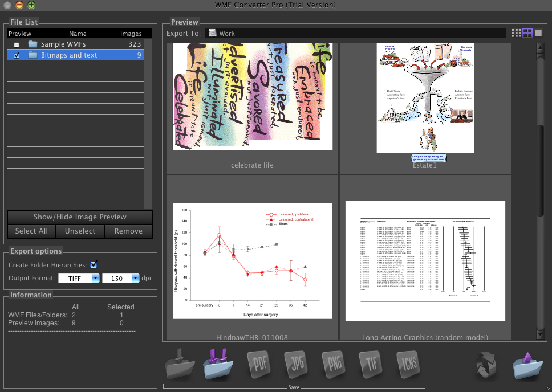Click the Show/Hide Image Preview button
The width and height of the screenshot is (552, 392).
(x=80, y=217)
